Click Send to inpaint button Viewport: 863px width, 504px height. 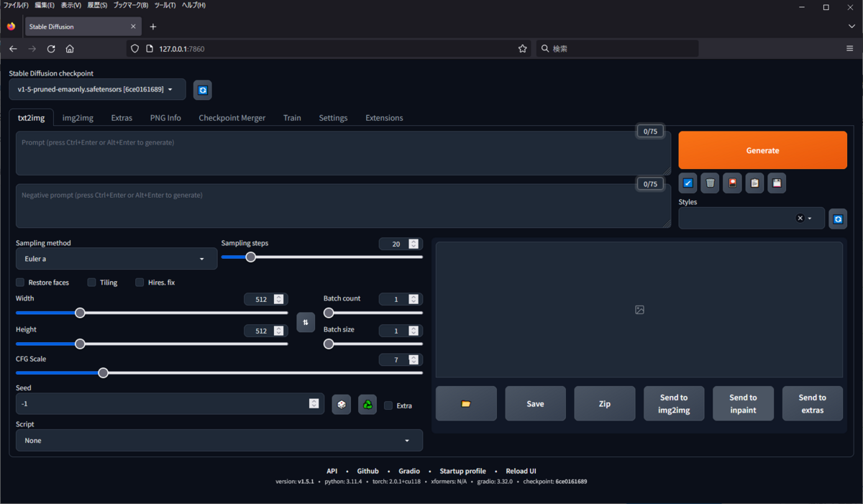pos(743,403)
